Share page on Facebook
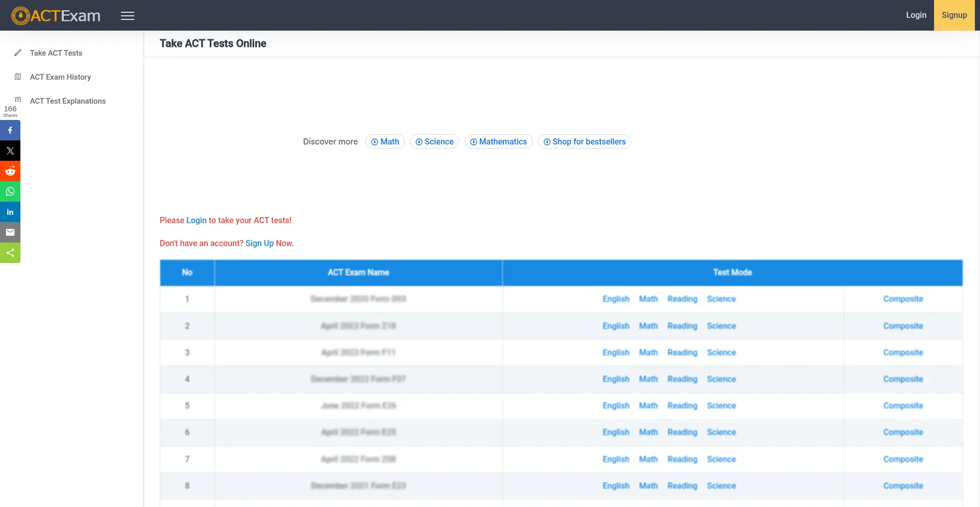The width and height of the screenshot is (980, 507). point(10,130)
